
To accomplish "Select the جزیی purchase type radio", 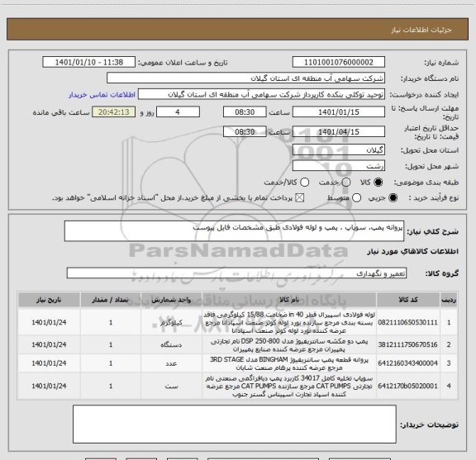I will [393, 198].
